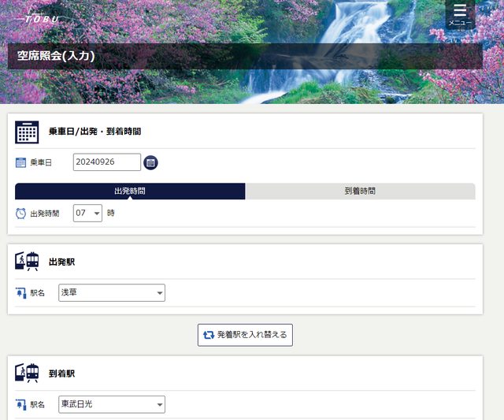Click the 乗車日/出発・到着時間 section heading
This screenshot has height=420, width=504.
(94, 132)
